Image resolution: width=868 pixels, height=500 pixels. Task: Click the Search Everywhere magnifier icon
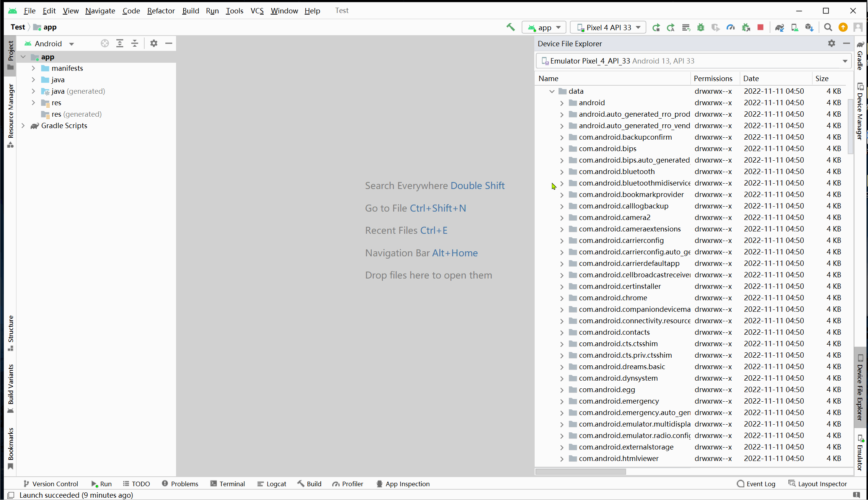[x=828, y=28]
